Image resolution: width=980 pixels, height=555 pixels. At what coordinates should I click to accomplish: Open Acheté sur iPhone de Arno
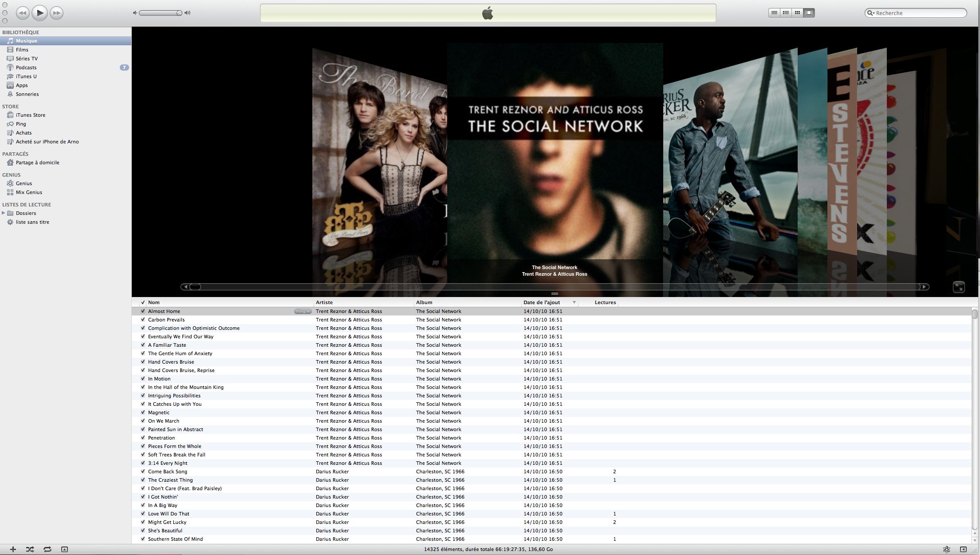coord(66,142)
